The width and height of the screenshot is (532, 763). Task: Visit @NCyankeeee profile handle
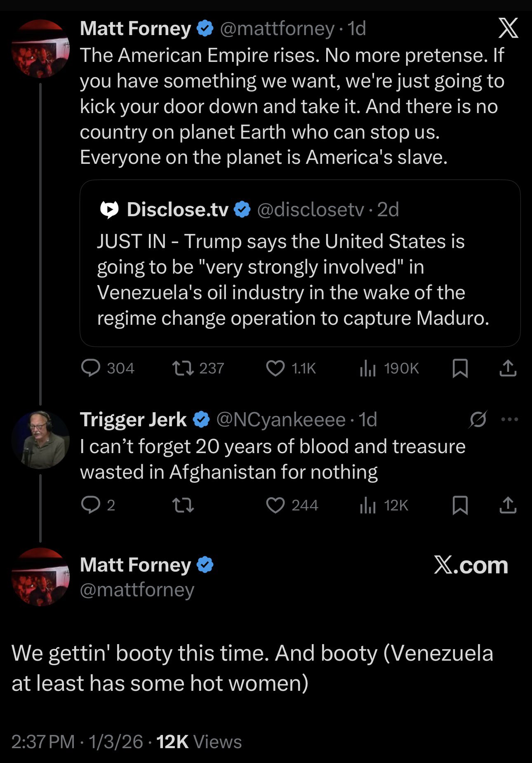(281, 420)
